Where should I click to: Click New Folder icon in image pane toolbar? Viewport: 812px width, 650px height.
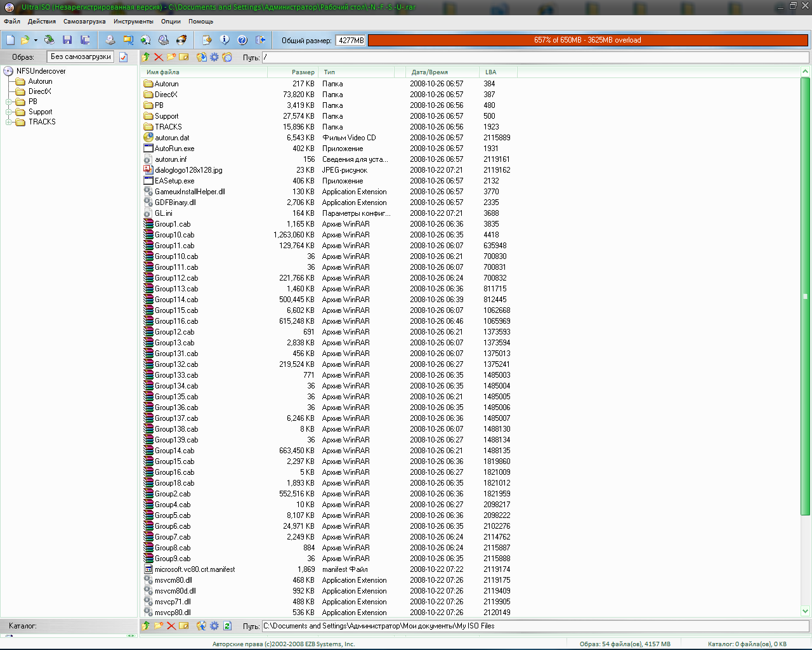[171, 57]
